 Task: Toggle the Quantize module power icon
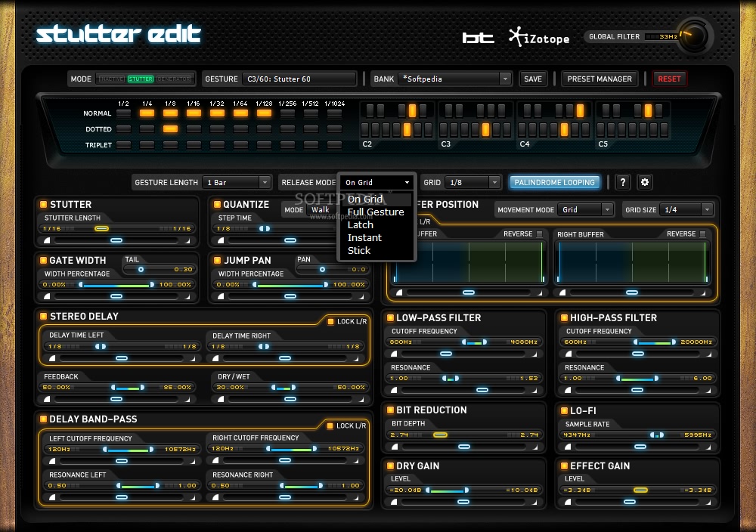[217, 204]
